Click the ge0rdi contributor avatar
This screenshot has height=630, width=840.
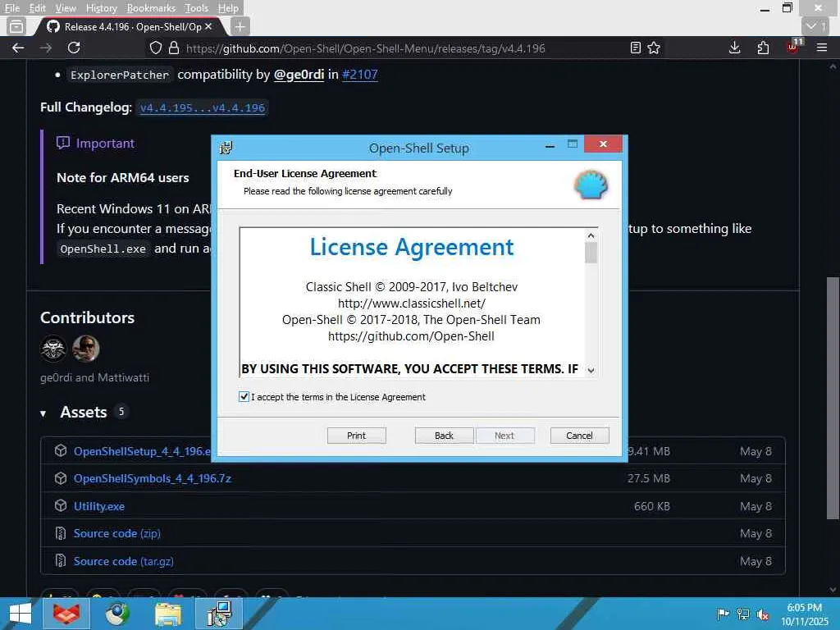pos(53,349)
